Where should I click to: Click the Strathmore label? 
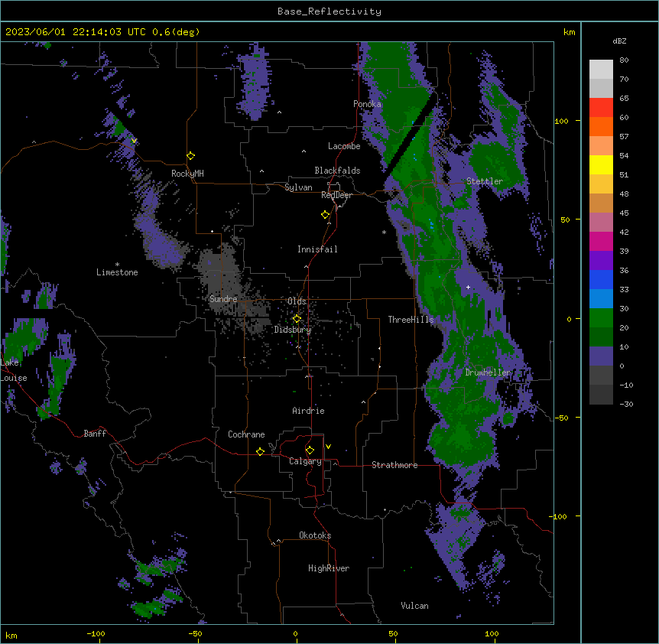394,465
